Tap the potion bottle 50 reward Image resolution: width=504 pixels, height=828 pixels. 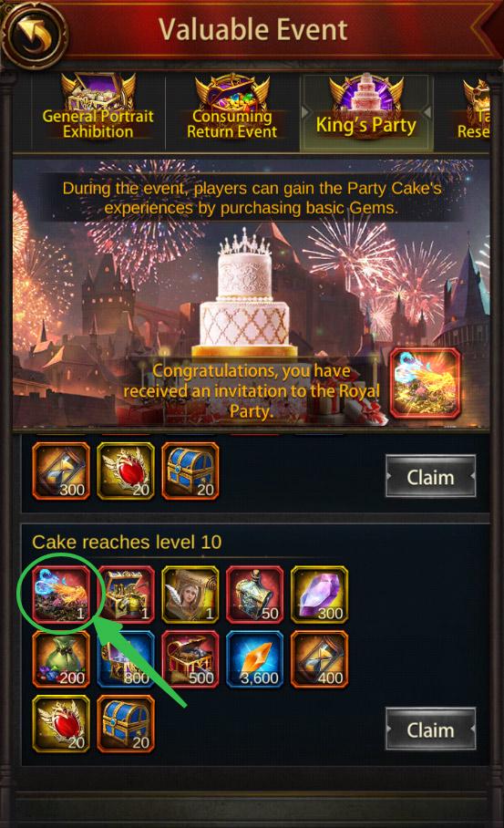[254, 594]
